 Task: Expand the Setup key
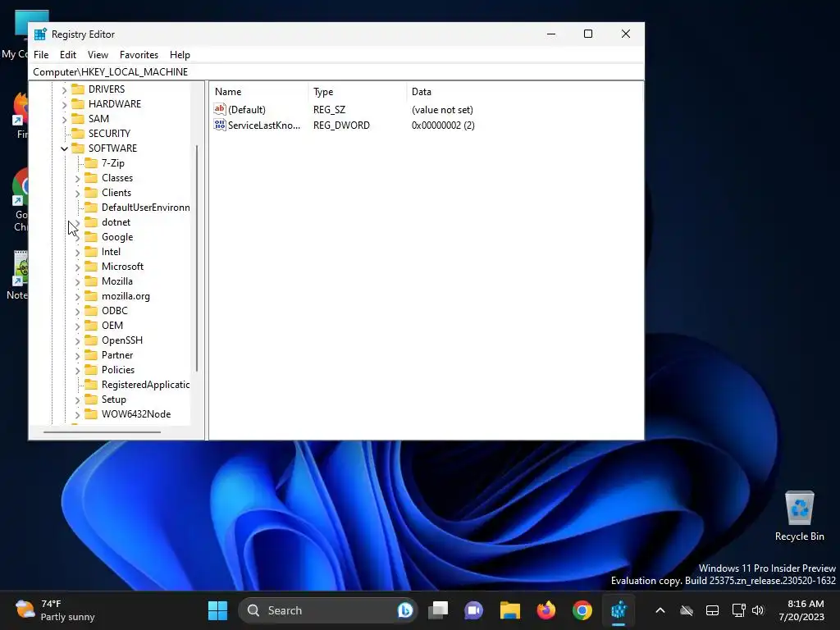pyautogui.click(x=78, y=399)
